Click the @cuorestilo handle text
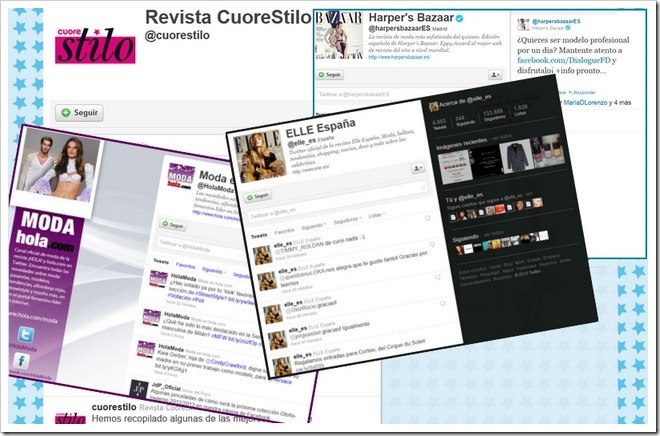Image resolution: width=660 pixels, height=436 pixels. pyautogui.click(x=177, y=35)
